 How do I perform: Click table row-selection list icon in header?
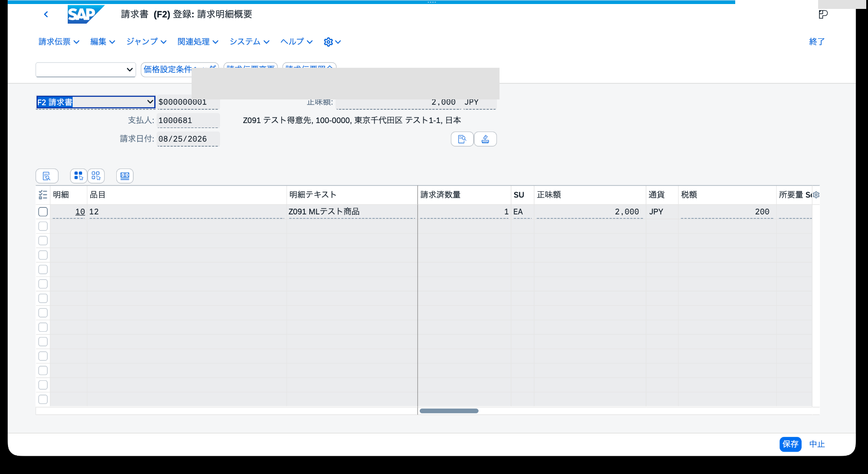click(x=43, y=195)
